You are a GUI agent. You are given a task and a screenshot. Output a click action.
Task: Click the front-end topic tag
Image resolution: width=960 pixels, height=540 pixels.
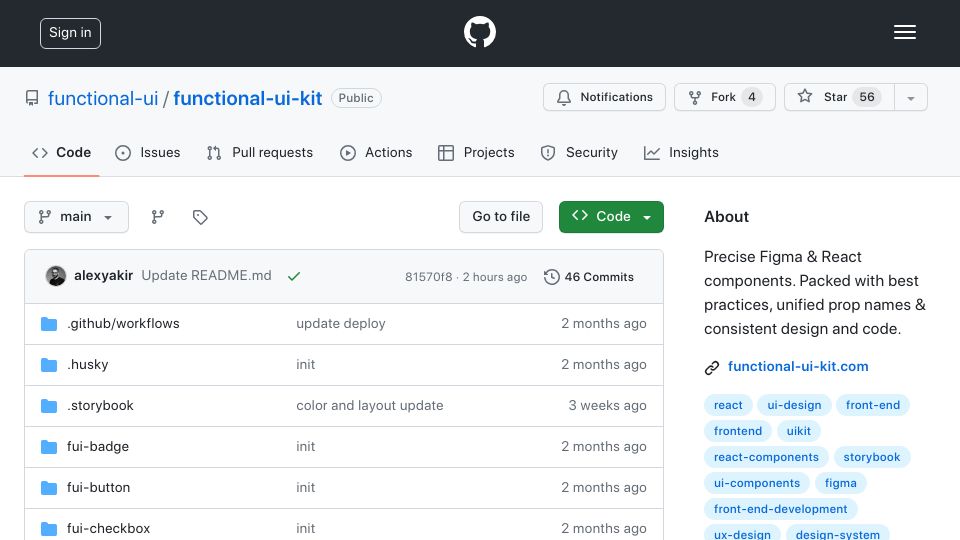coord(872,405)
